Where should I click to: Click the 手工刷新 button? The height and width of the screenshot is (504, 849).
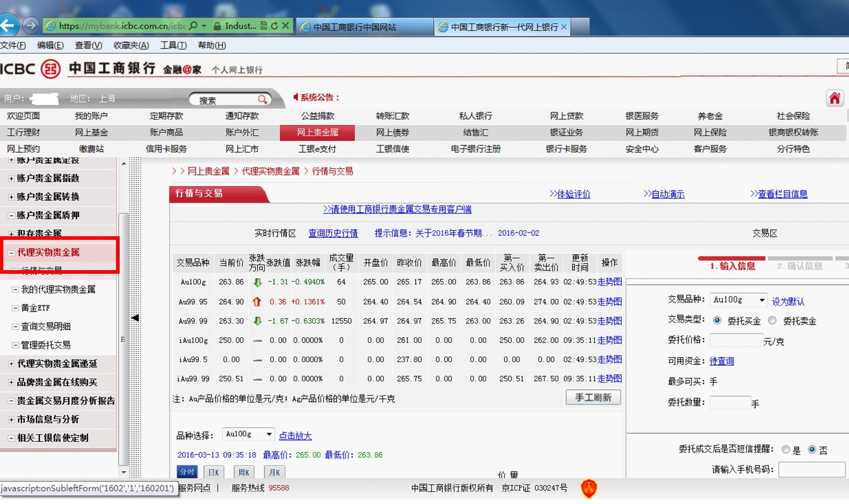(x=593, y=398)
